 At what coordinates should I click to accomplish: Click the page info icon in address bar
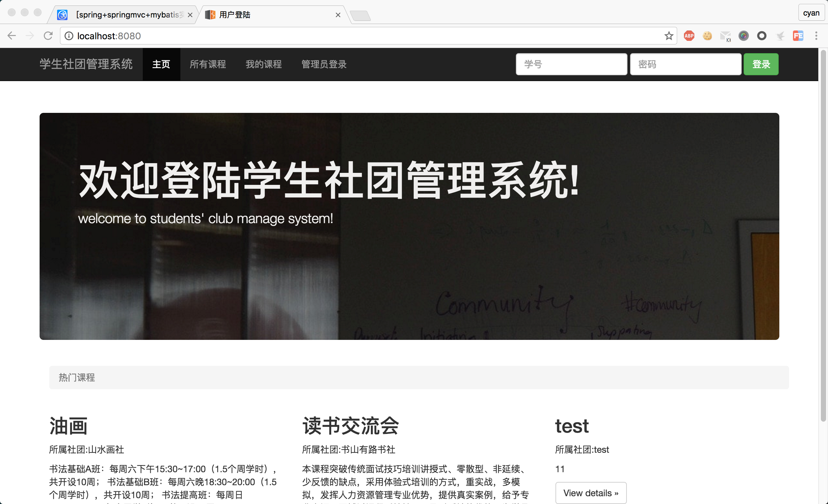pos(69,36)
